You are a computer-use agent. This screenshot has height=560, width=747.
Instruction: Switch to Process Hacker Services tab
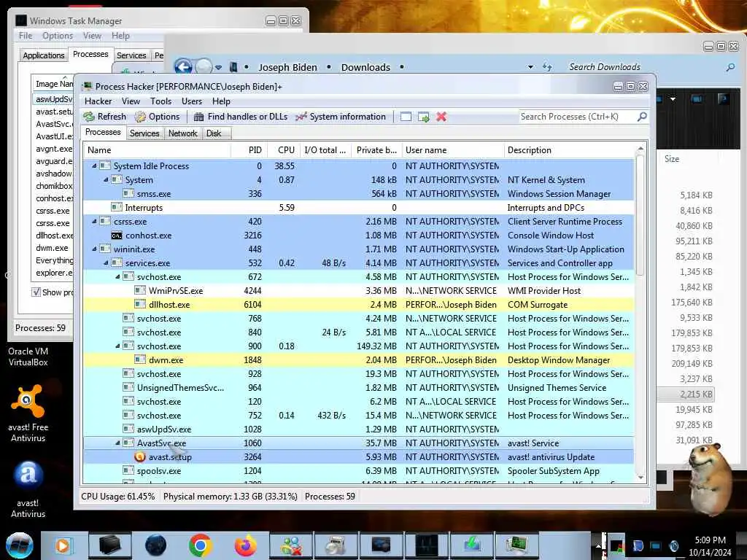click(144, 133)
